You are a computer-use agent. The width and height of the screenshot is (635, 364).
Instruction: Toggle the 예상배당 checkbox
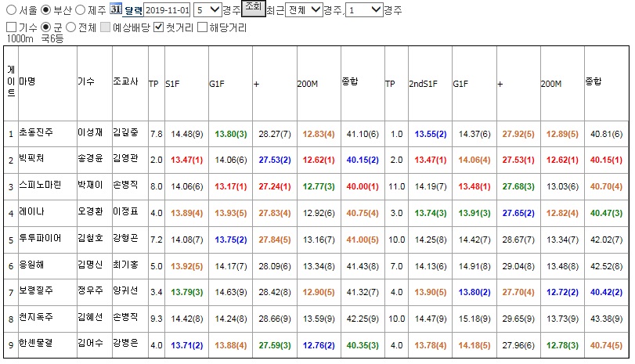(x=105, y=27)
